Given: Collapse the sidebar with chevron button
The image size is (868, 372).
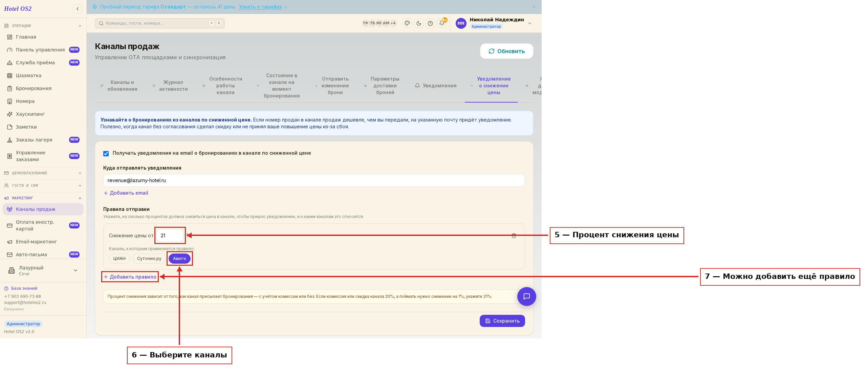Looking at the screenshot, I should click(78, 9).
